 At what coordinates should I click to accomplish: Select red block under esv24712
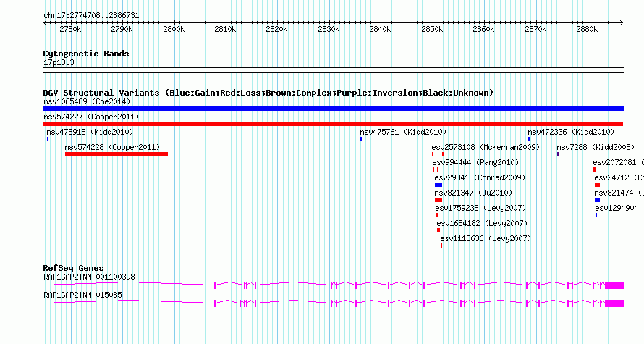pos(597,185)
